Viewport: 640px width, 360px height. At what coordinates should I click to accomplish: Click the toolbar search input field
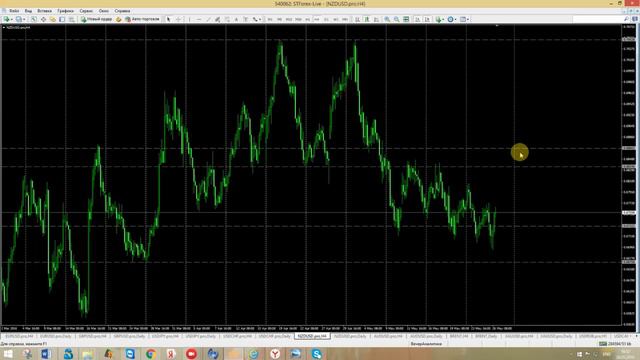pyautogui.click(x=597, y=19)
